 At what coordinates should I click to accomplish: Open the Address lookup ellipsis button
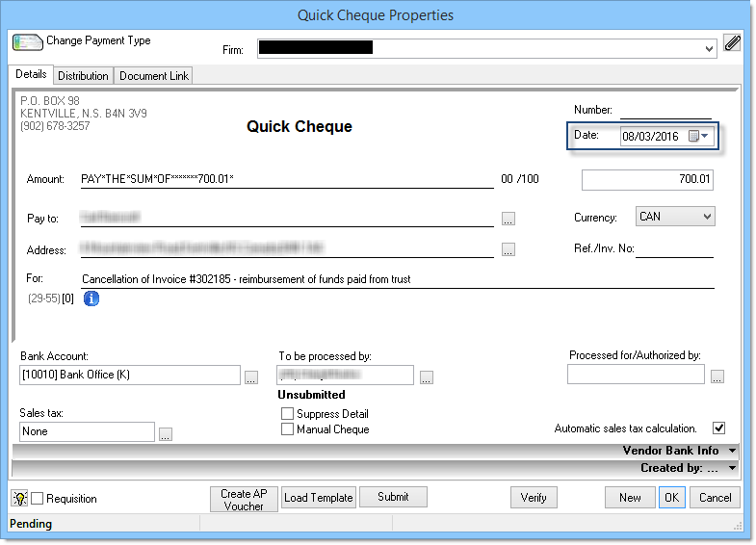(x=508, y=249)
